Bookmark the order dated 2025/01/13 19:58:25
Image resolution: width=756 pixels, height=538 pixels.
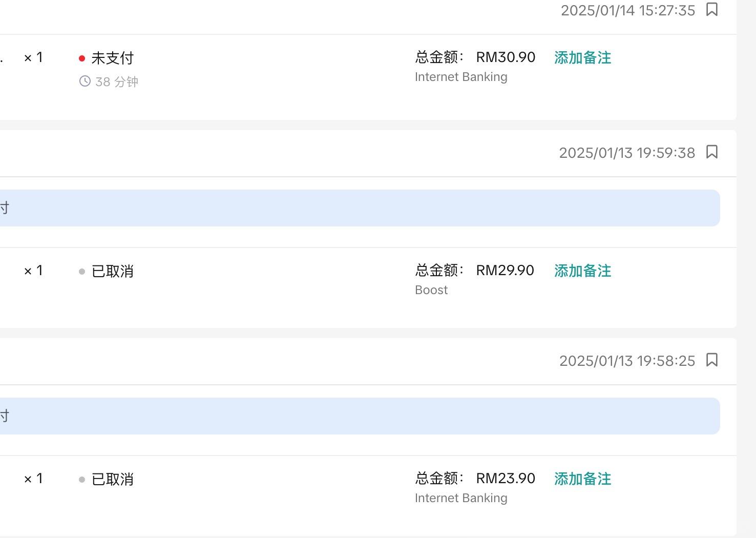click(x=712, y=360)
